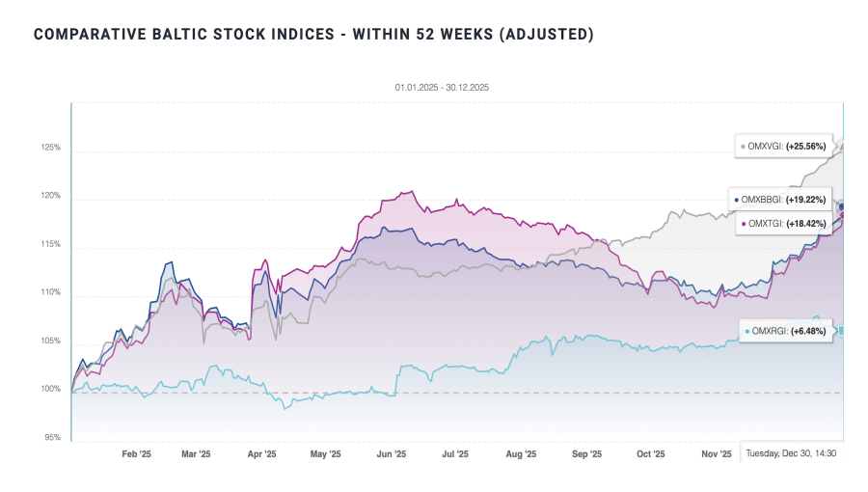The image size is (868, 492).
Task: Click the Nov '25 axis label
Action: point(716,453)
